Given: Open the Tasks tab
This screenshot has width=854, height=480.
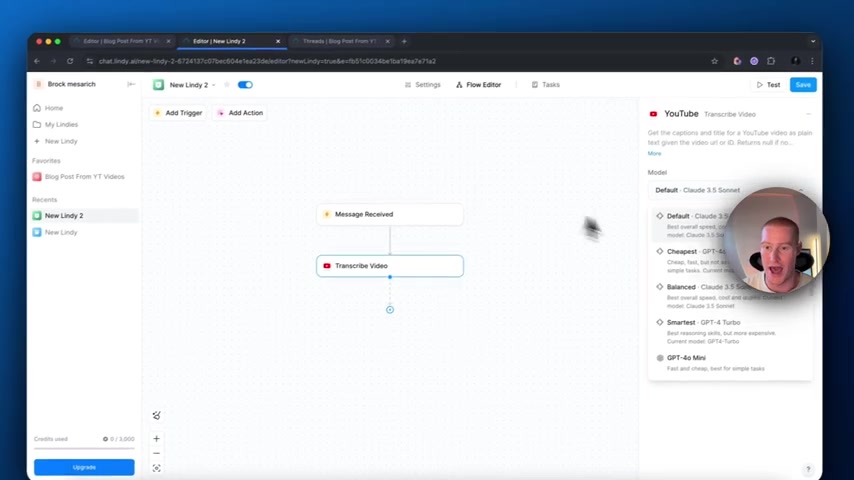Looking at the screenshot, I should (x=546, y=85).
